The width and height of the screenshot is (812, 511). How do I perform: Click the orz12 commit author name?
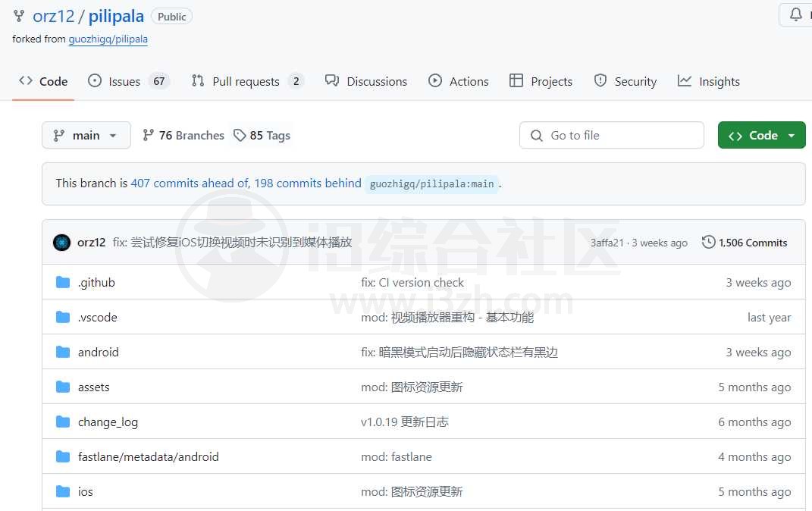(91, 243)
